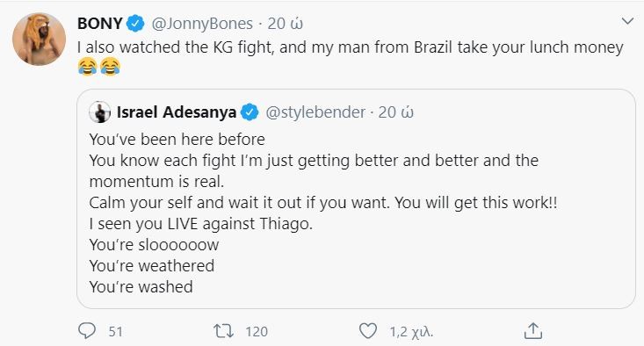644x346 pixels.
Task: Open the @stylebender handle link
Action: click(315, 112)
